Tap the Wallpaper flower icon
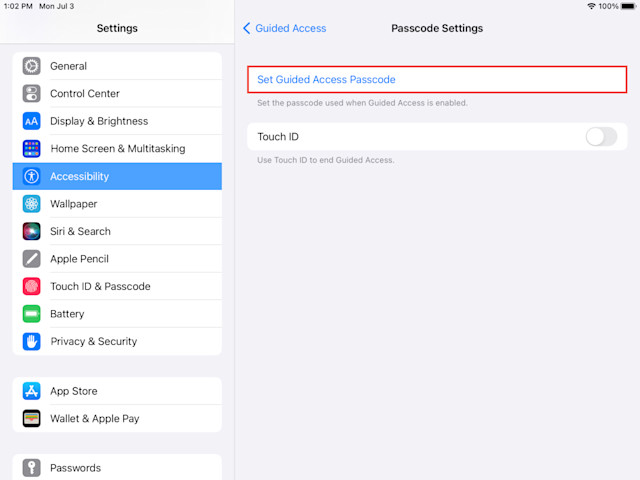 31,204
